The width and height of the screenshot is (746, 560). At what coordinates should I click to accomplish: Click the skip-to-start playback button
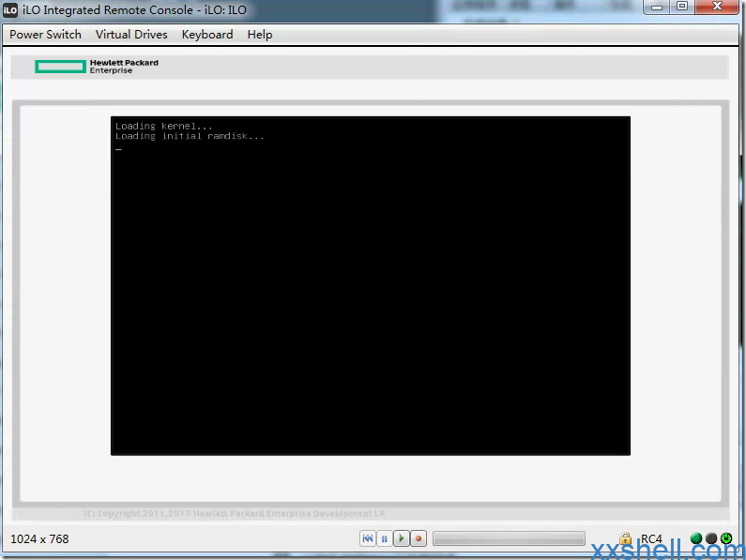point(368,538)
